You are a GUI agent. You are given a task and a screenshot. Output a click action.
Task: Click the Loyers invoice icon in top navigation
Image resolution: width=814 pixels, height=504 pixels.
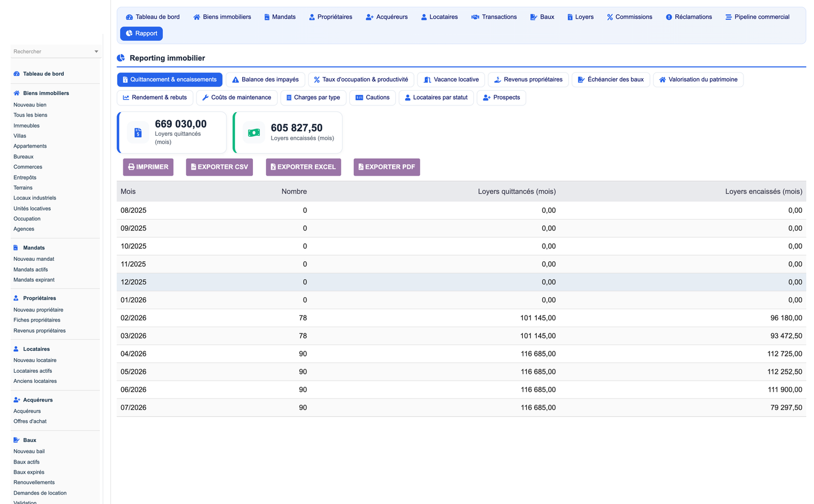tap(570, 17)
